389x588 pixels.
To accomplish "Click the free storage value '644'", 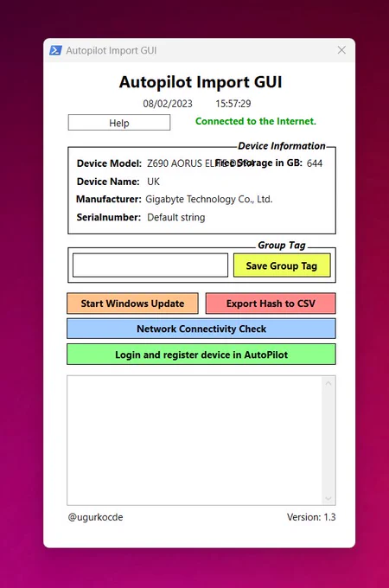I will point(315,163).
